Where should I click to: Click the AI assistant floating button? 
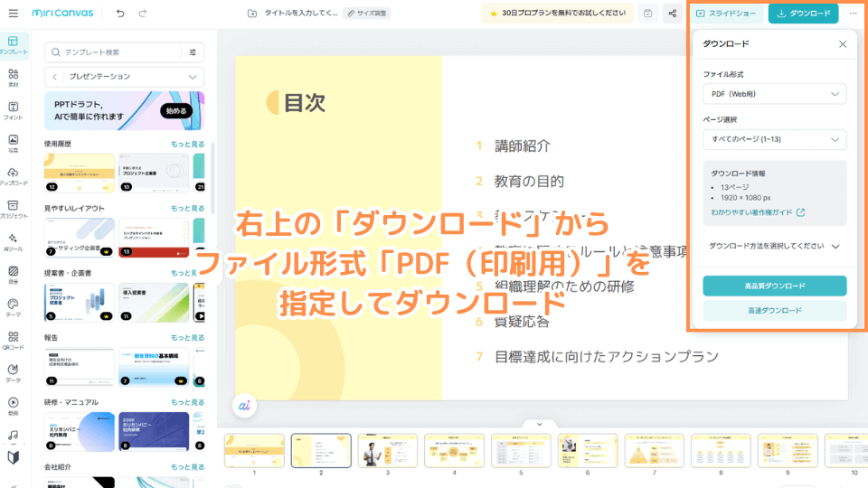point(244,406)
